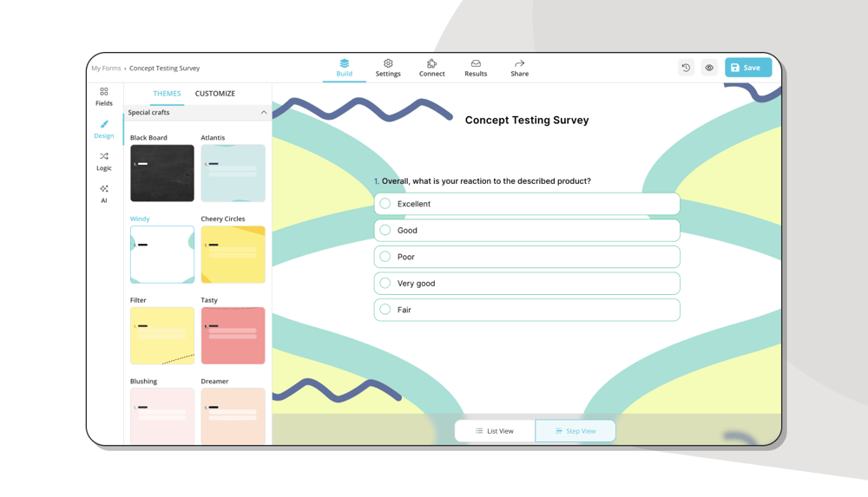Open the revision history clock icon
Image resolution: width=868 pixels, height=497 pixels.
686,68
